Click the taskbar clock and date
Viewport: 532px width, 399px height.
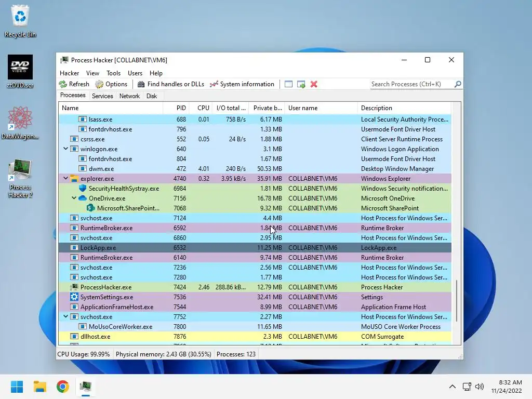click(507, 387)
